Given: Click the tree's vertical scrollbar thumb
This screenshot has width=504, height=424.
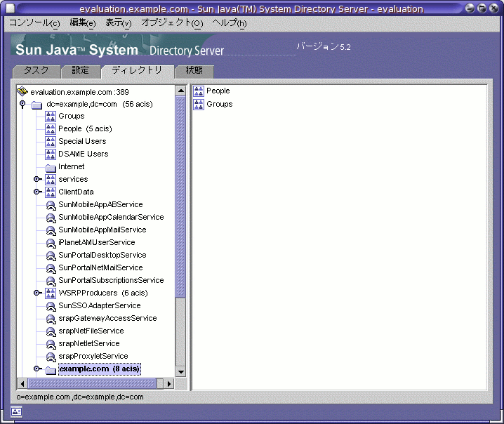Looking at the screenshot, I should (x=180, y=197).
